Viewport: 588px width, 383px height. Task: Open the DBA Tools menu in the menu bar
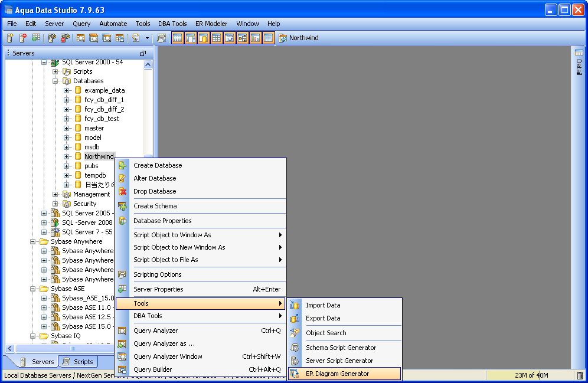[x=172, y=24]
